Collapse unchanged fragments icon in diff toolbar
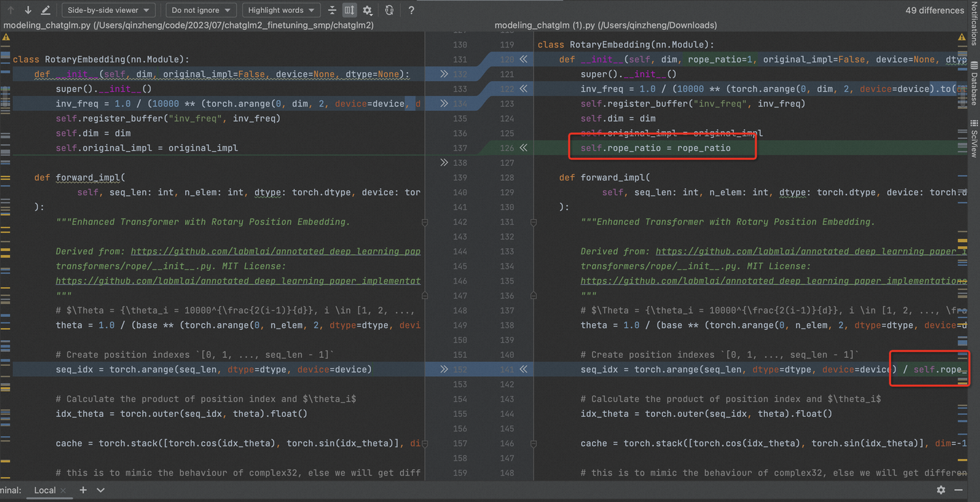Viewport: 980px width, 502px height. click(332, 10)
